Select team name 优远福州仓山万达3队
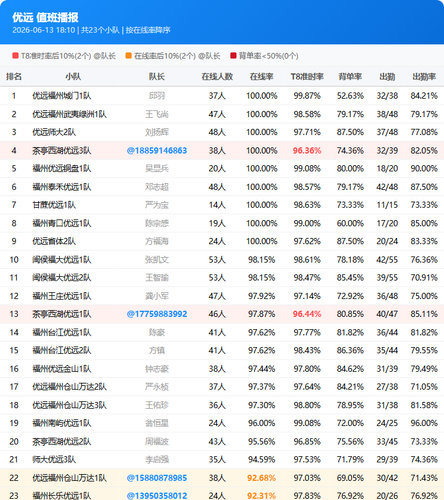The image size is (444, 500). coord(69,405)
